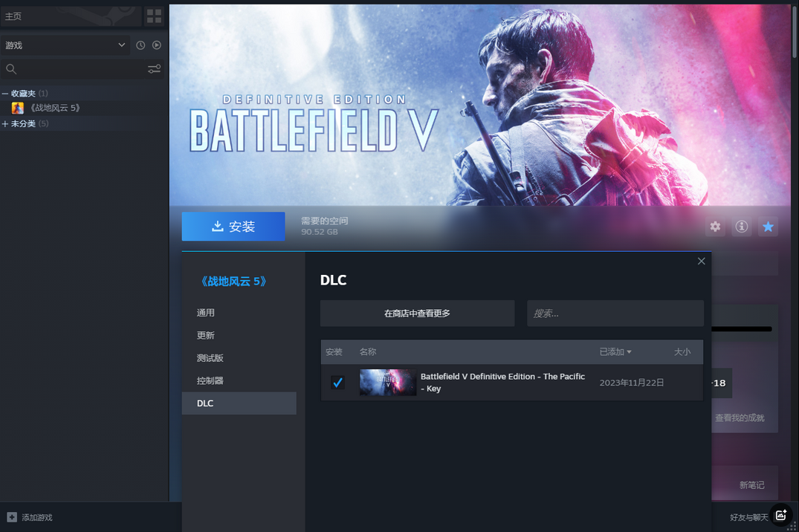The height and width of the screenshot is (532, 799).
Task: Click the recent activity clock icon
Action: point(140,45)
